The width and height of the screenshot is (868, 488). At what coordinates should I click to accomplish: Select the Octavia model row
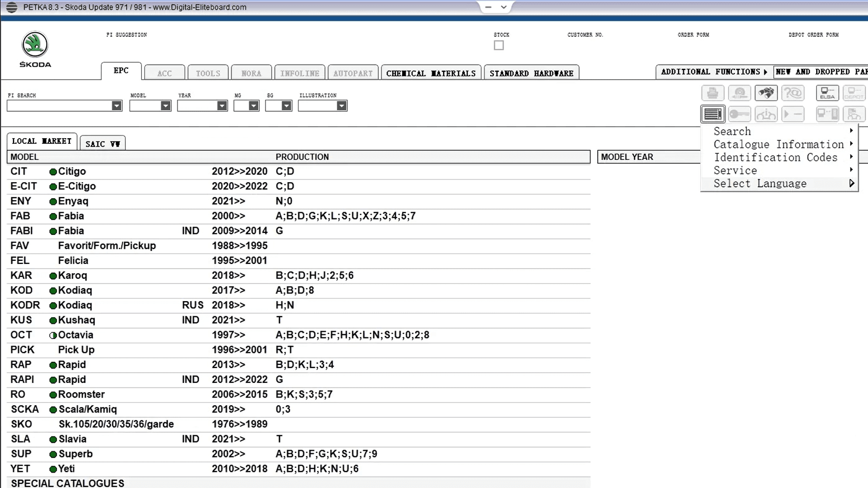tap(76, 335)
